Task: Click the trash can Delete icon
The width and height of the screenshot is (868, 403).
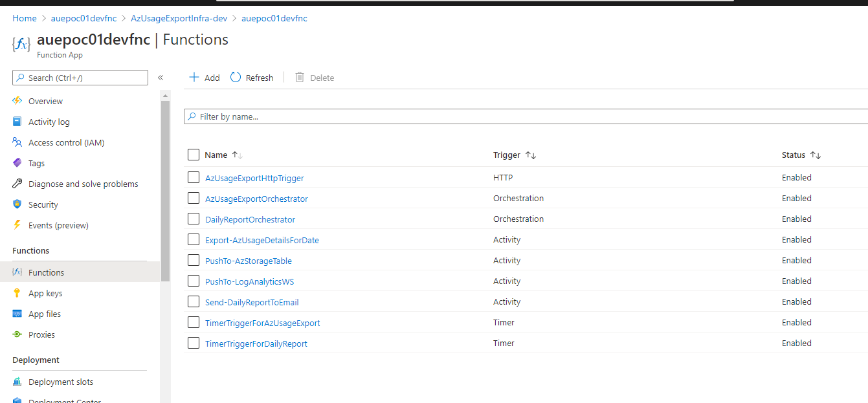Action: pos(300,78)
